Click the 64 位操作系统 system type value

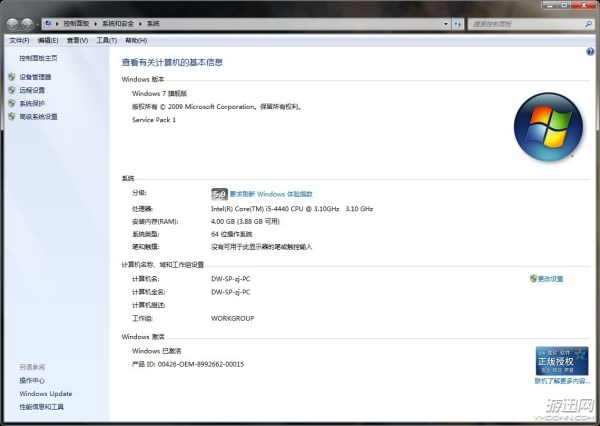click(232, 234)
